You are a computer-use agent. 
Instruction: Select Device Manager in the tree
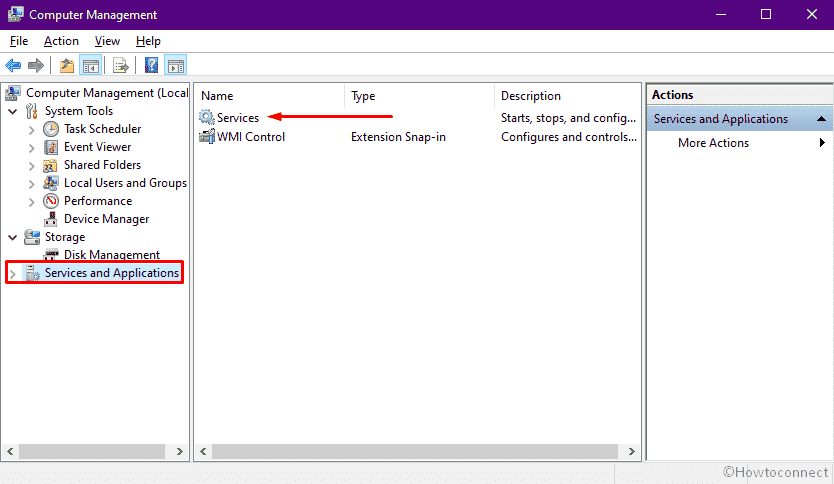pos(106,219)
